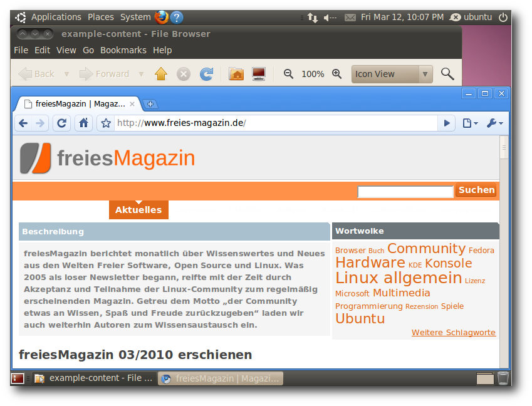Click the Chromium address bar URL field
This screenshot has width=532, height=406.
click(276, 123)
